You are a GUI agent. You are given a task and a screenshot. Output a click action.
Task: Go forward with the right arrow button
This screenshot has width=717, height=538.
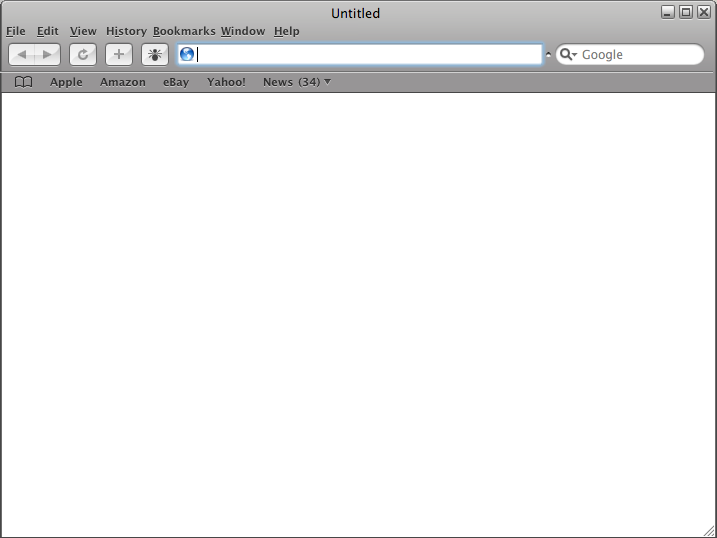pyautogui.click(x=48, y=55)
